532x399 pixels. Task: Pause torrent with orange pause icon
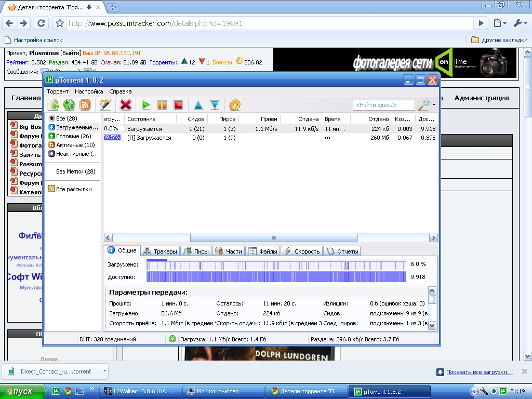(x=162, y=105)
